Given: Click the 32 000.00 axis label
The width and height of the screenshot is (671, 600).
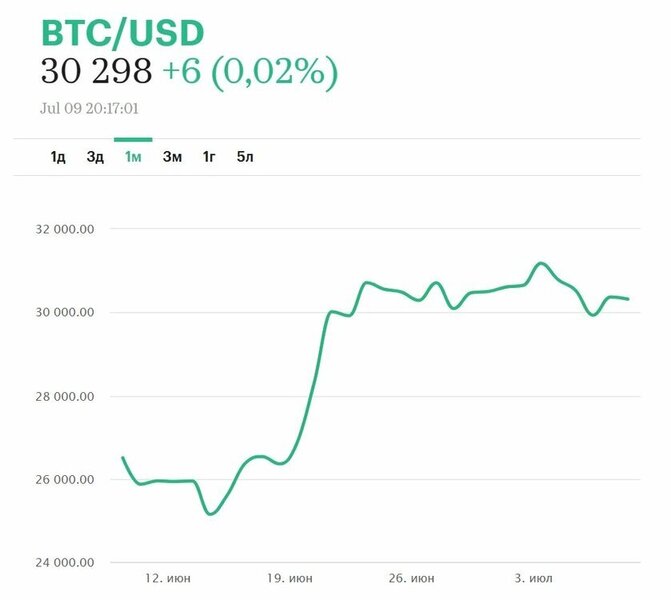Looking at the screenshot, I should [63, 229].
